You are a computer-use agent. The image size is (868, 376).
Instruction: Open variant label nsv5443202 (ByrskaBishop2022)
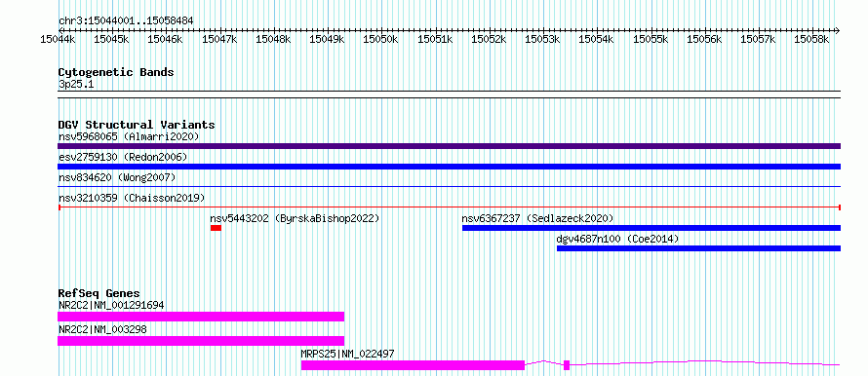point(296,218)
